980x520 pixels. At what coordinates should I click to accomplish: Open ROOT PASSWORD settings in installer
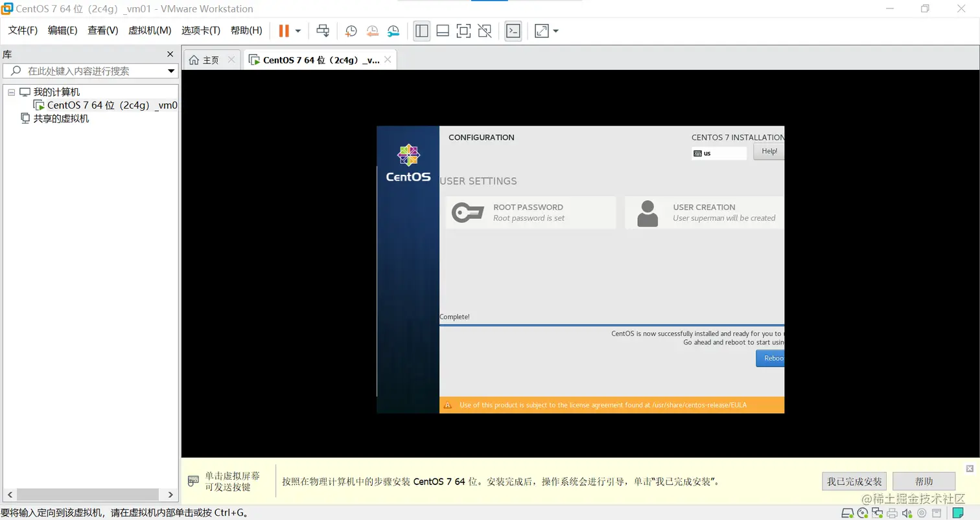(x=530, y=212)
